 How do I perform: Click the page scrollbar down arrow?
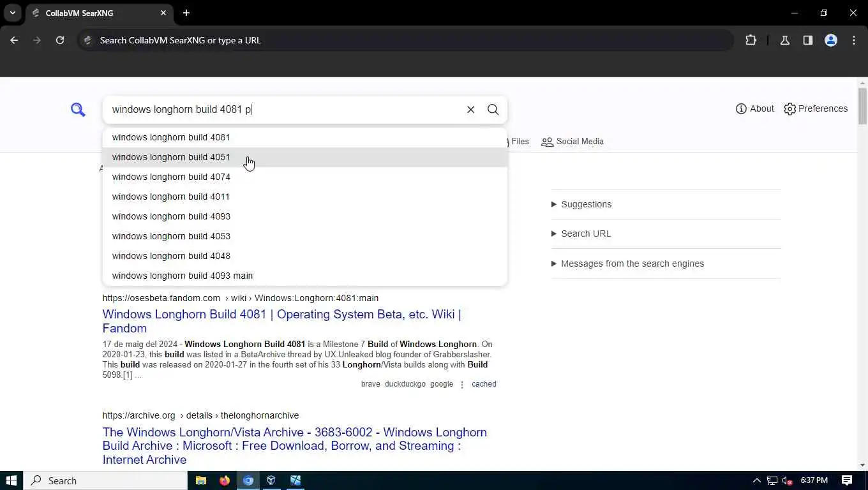(863, 466)
